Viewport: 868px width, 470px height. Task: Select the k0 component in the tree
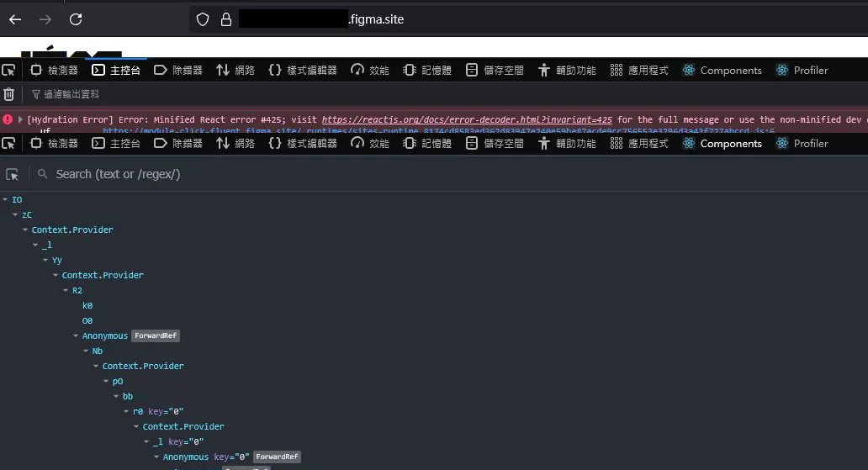(87, 305)
